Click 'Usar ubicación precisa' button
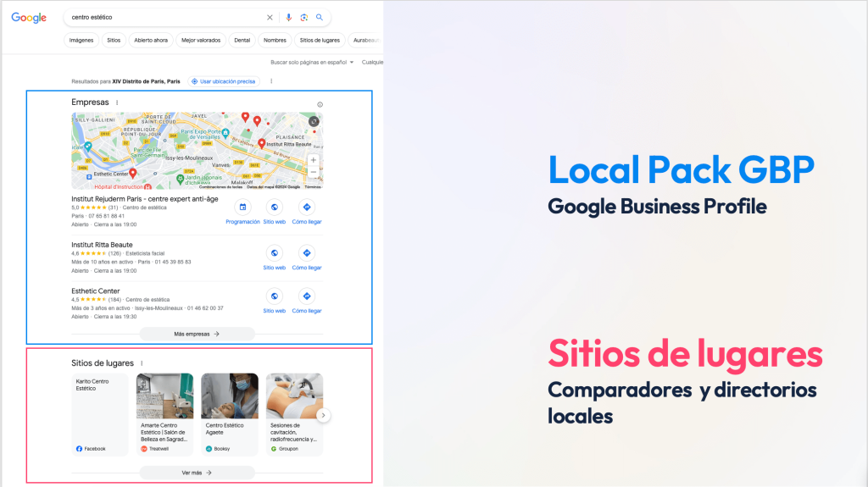This screenshot has height=487, width=868. (224, 81)
